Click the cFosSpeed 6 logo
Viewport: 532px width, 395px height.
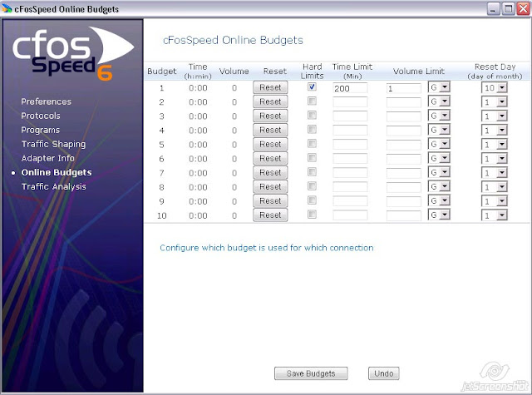coord(73,53)
